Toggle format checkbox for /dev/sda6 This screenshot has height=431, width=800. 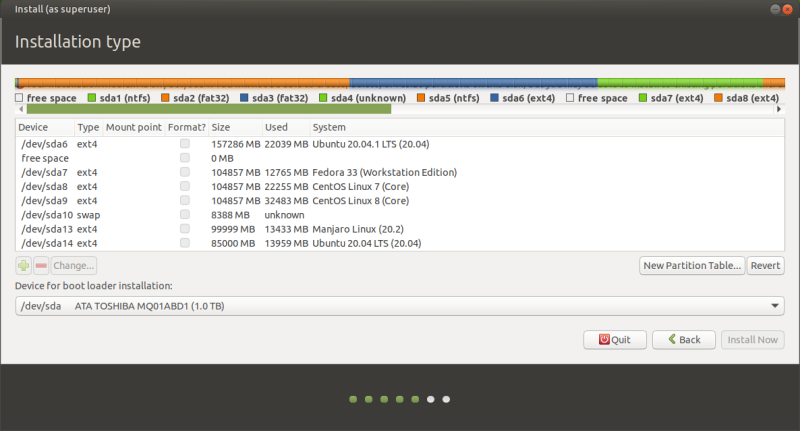point(185,144)
